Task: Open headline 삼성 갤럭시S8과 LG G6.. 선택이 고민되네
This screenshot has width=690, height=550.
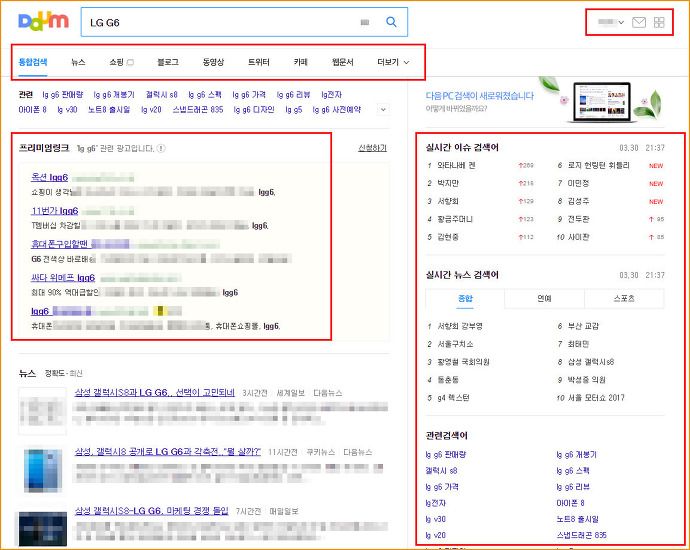Action: [x=154, y=392]
